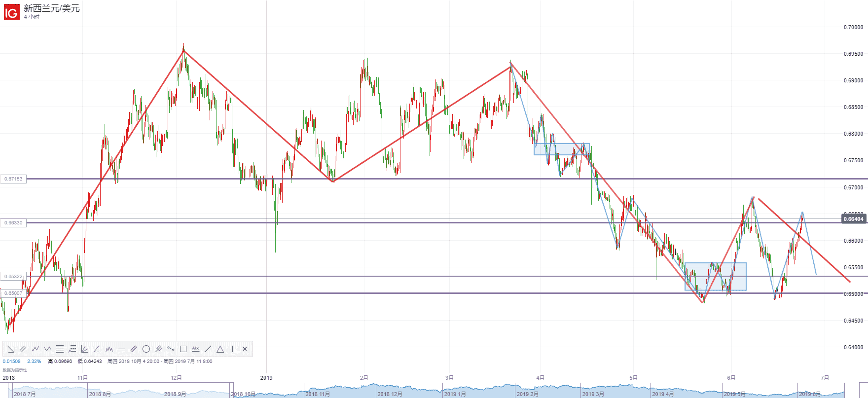Select the Fibonacci retracement lines tool

60,349
